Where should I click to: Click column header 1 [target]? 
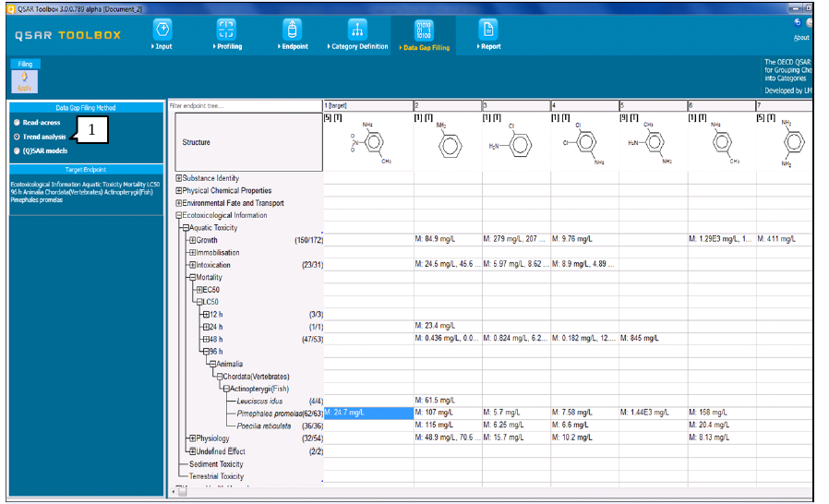click(x=368, y=106)
